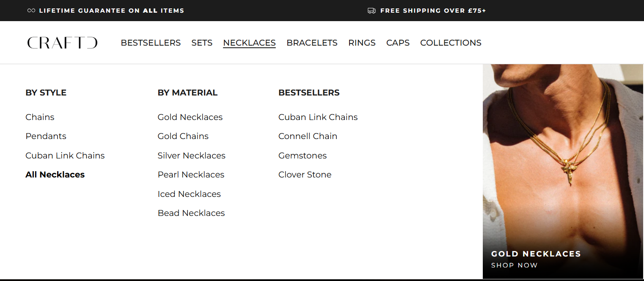Click the CRAFTD logo

tap(62, 43)
